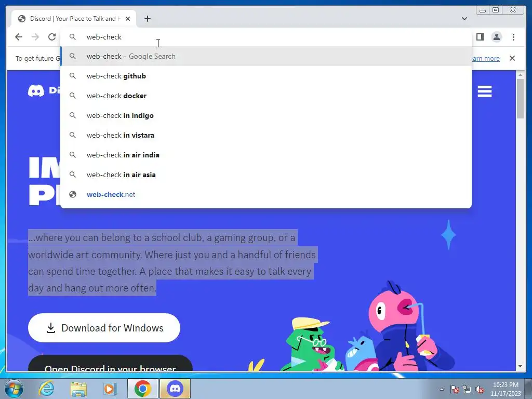Click the page scrollbar up arrow

point(520,74)
